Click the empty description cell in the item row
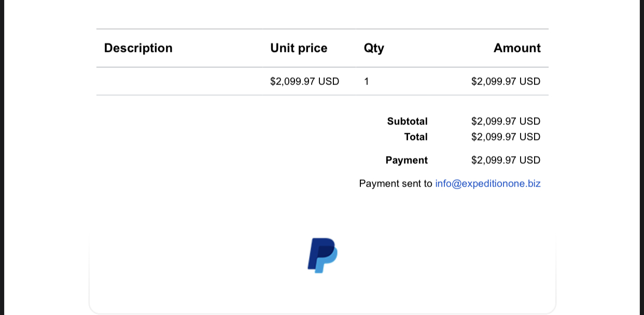Screen dimensions: 644x315 tap(179, 81)
